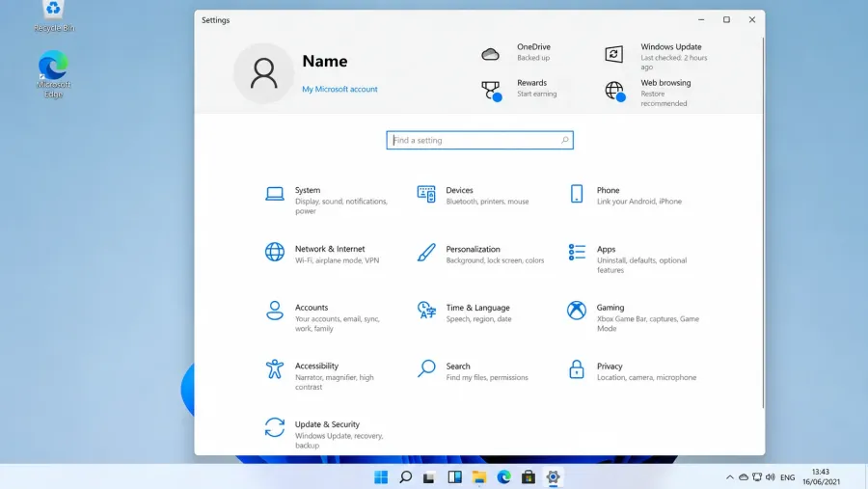Image resolution: width=868 pixels, height=489 pixels.
Task: Show hidden system tray icons
Action: tap(730, 477)
